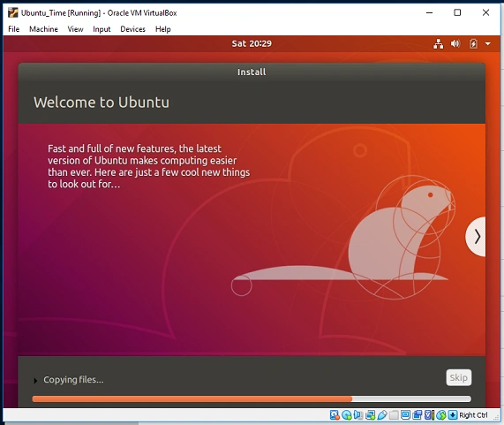Click the Sat 20:29 clock
The height and width of the screenshot is (425, 504).
pyautogui.click(x=252, y=43)
